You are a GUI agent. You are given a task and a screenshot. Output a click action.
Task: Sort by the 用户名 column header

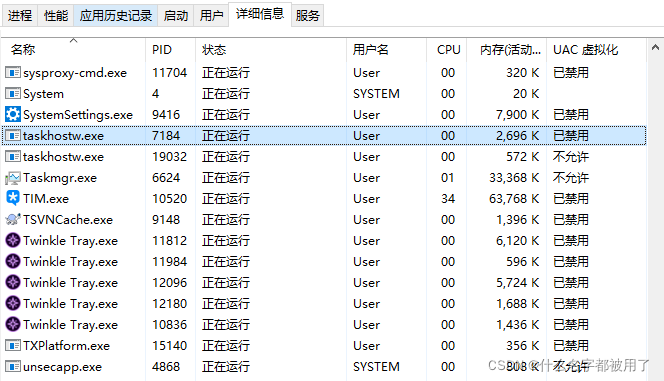(x=386, y=50)
